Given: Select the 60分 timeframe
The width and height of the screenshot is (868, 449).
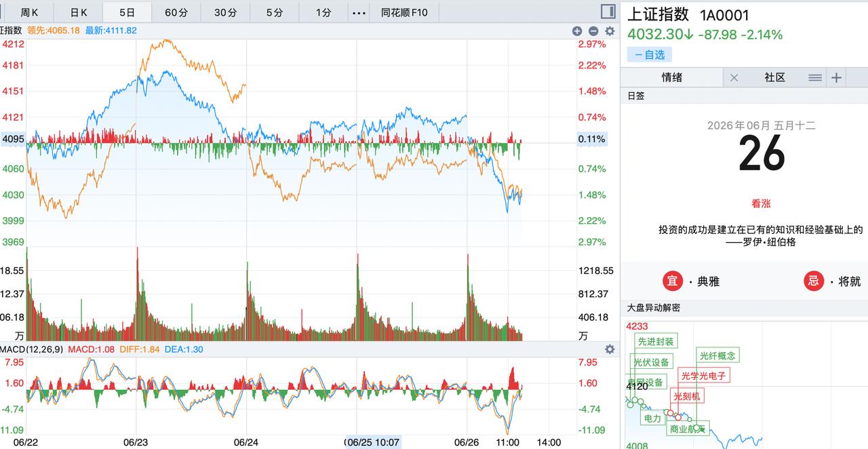Looking at the screenshot, I should tap(176, 12).
